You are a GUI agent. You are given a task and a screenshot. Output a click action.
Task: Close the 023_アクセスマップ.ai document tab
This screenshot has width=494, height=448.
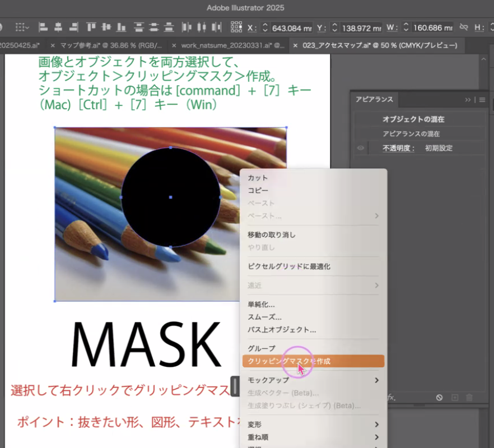(296, 45)
